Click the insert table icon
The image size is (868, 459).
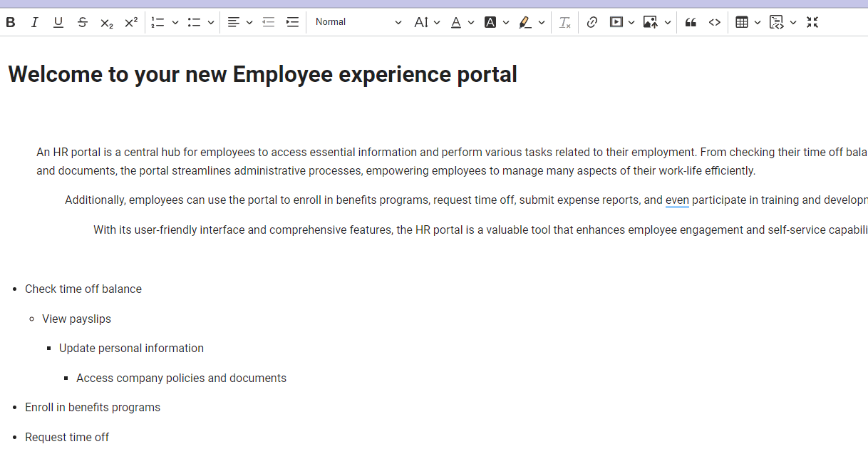coord(742,22)
